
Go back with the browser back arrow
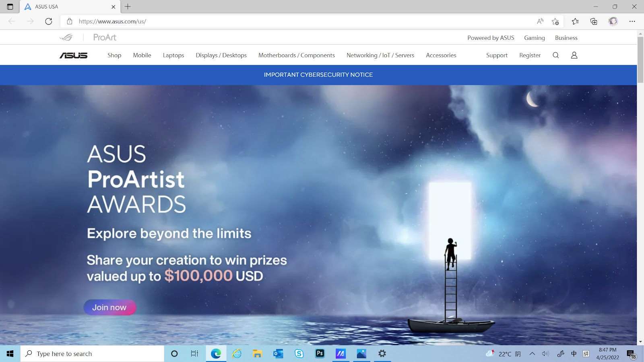point(12,21)
